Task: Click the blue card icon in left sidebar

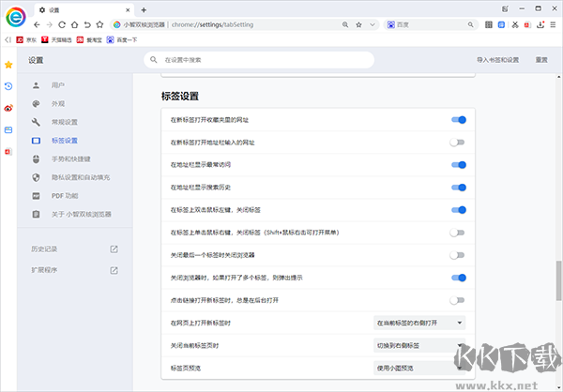Action: click(x=8, y=130)
